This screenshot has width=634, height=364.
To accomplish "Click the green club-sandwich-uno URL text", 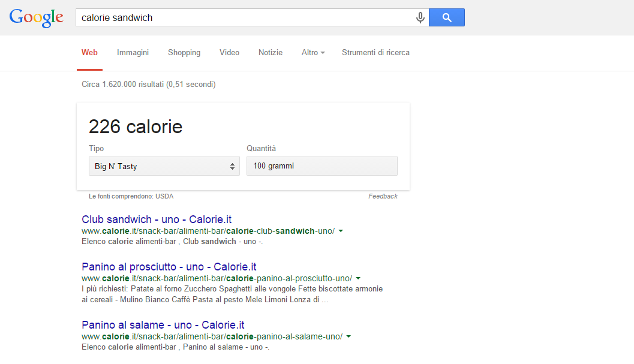I will (208, 231).
